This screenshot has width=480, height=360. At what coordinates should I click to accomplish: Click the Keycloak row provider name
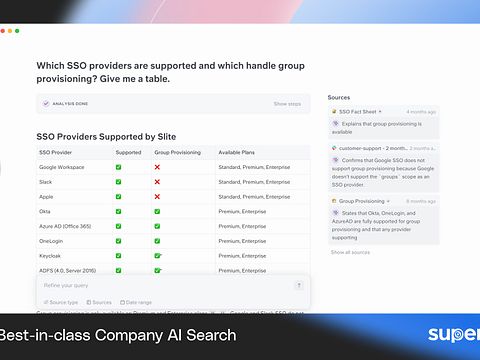[50, 256]
